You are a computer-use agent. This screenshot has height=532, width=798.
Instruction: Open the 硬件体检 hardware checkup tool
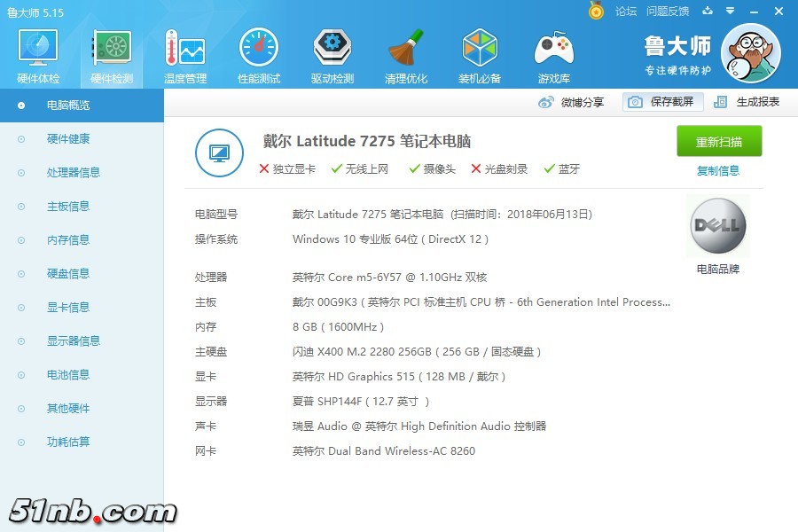36,53
